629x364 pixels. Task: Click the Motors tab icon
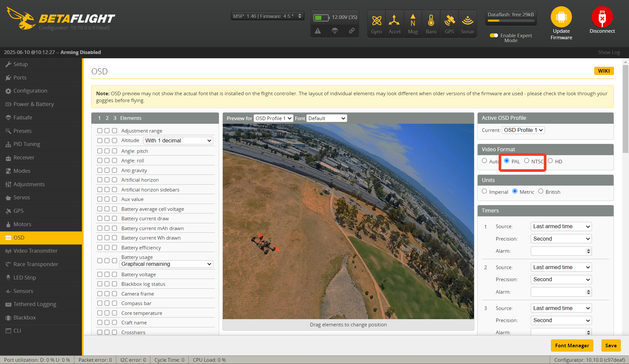click(x=8, y=224)
